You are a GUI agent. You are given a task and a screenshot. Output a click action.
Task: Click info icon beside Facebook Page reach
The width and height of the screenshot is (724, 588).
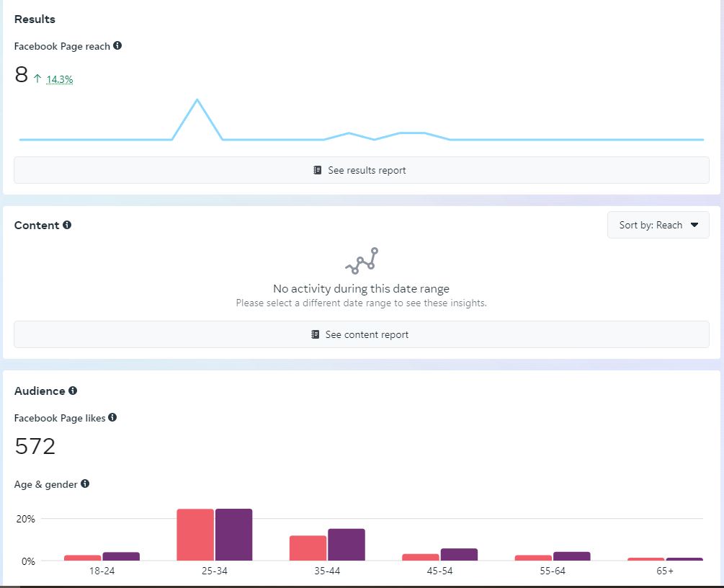(x=117, y=46)
